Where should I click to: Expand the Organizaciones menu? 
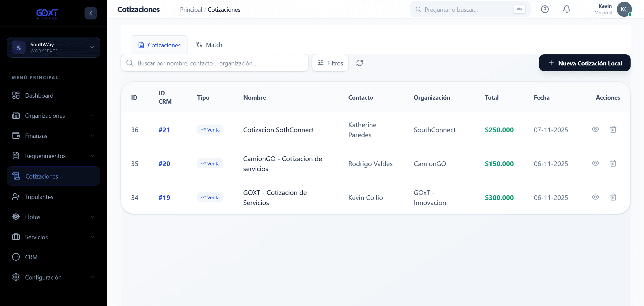pyautogui.click(x=53, y=115)
